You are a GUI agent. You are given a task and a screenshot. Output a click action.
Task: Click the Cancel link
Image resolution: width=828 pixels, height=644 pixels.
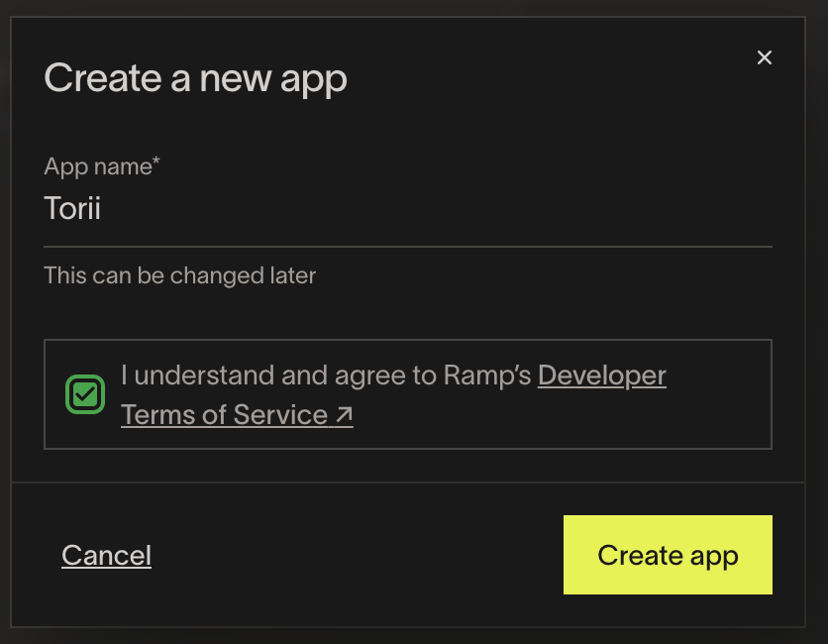click(106, 555)
